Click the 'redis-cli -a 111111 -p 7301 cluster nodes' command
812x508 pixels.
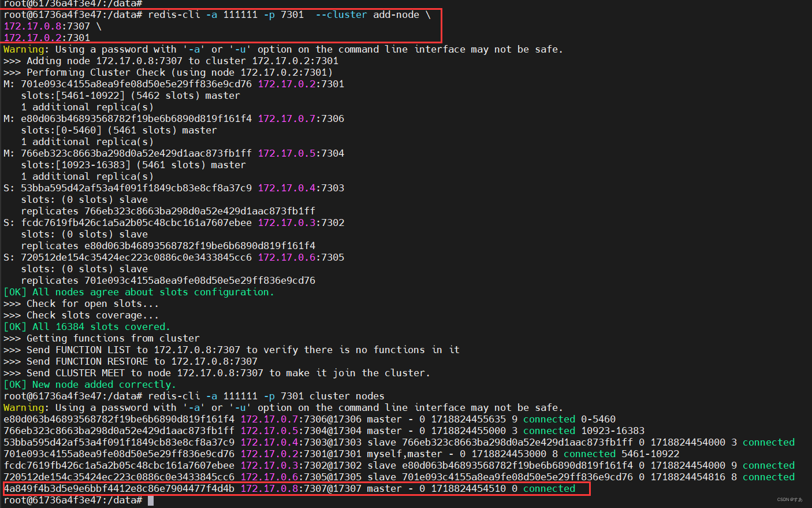(266, 396)
